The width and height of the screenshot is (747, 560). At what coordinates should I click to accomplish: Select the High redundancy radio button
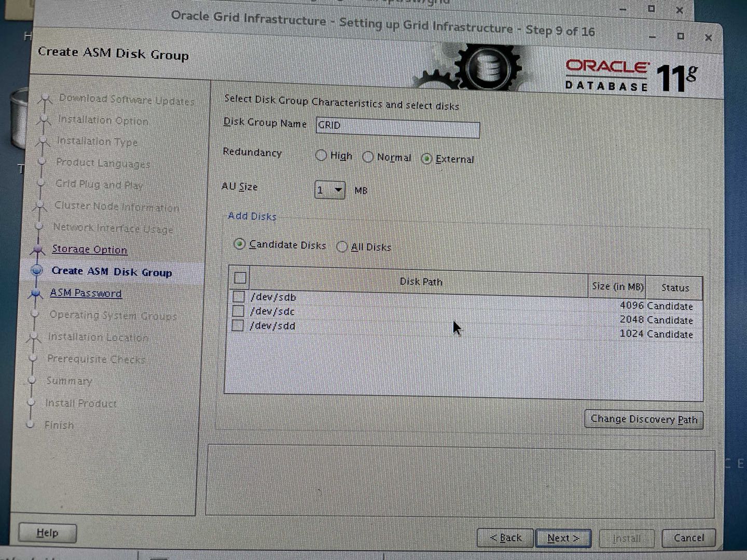click(x=321, y=155)
